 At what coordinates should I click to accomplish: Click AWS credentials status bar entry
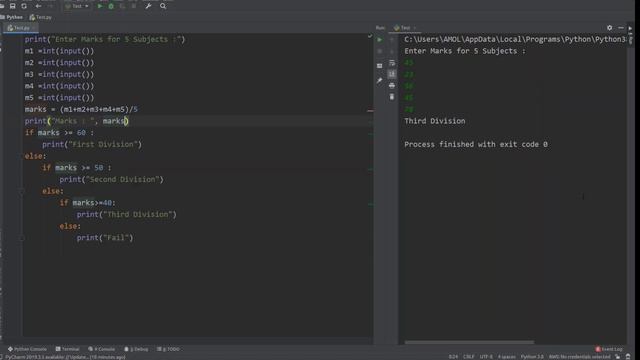[580, 357]
